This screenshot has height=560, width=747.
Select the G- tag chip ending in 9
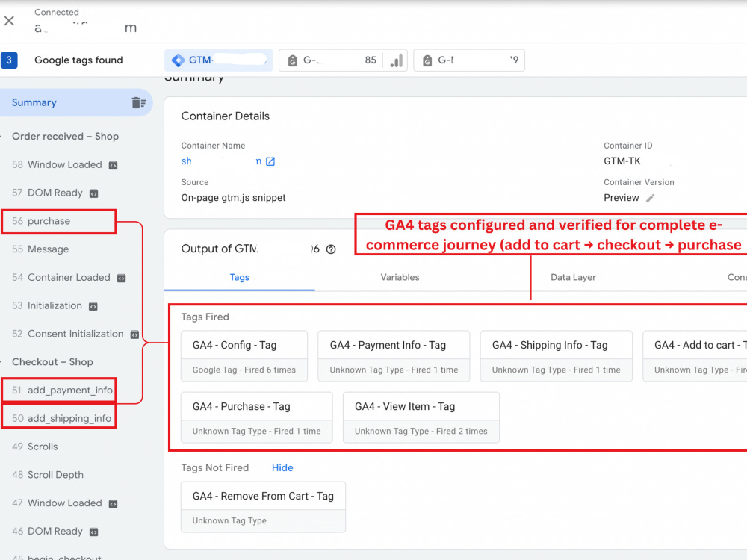click(469, 60)
